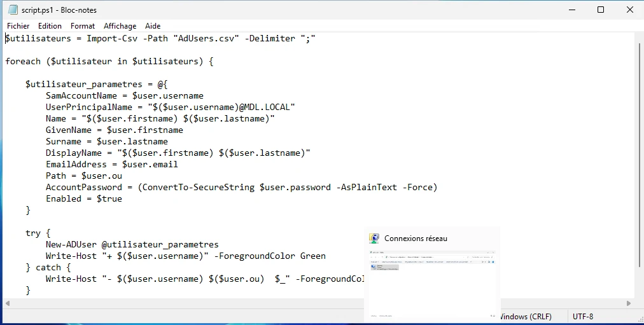The width and height of the screenshot is (644, 325).
Task: Click the "AdUsers.csv" path string
Action: (x=206, y=39)
